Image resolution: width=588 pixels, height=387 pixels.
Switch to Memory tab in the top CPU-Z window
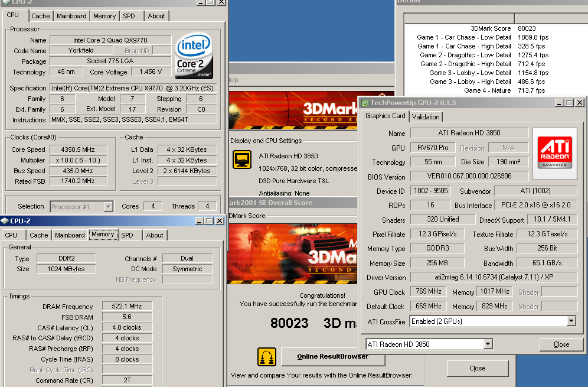pos(104,16)
